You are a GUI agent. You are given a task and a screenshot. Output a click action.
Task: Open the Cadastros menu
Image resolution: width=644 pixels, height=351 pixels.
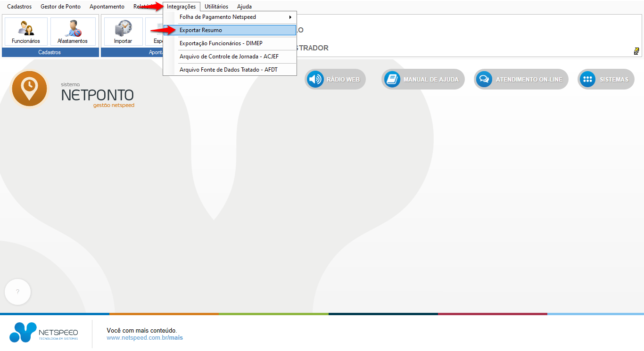coord(19,7)
